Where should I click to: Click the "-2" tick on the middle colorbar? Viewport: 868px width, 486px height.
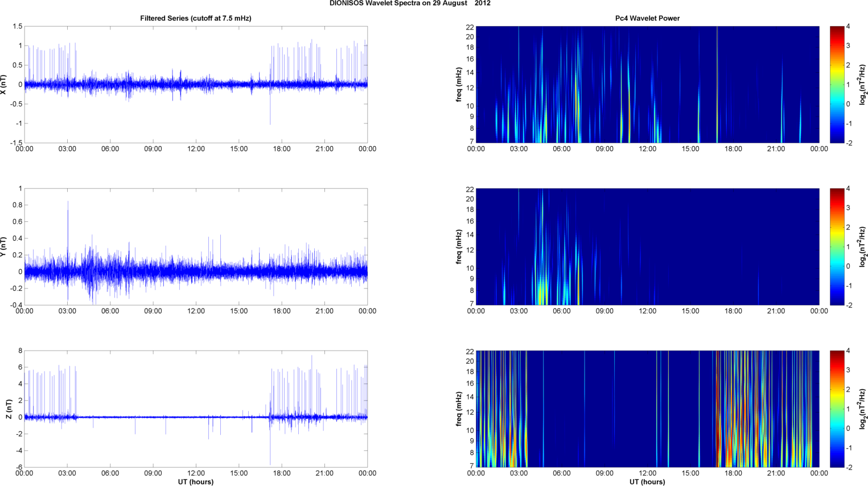point(848,305)
